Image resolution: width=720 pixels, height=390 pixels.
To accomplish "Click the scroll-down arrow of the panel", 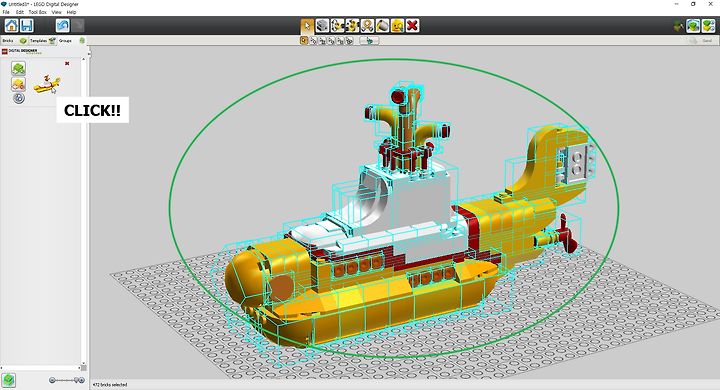I will click(x=84, y=363).
